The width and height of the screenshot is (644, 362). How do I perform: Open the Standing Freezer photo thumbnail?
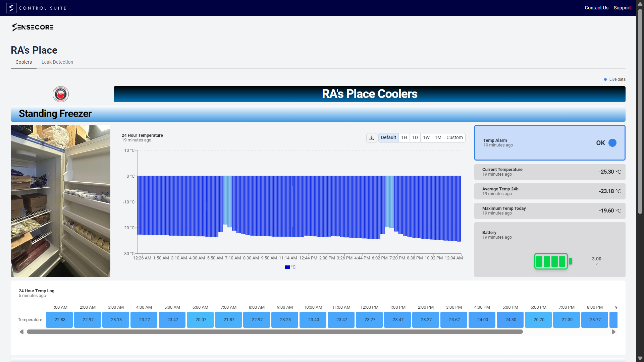click(60, 201)
